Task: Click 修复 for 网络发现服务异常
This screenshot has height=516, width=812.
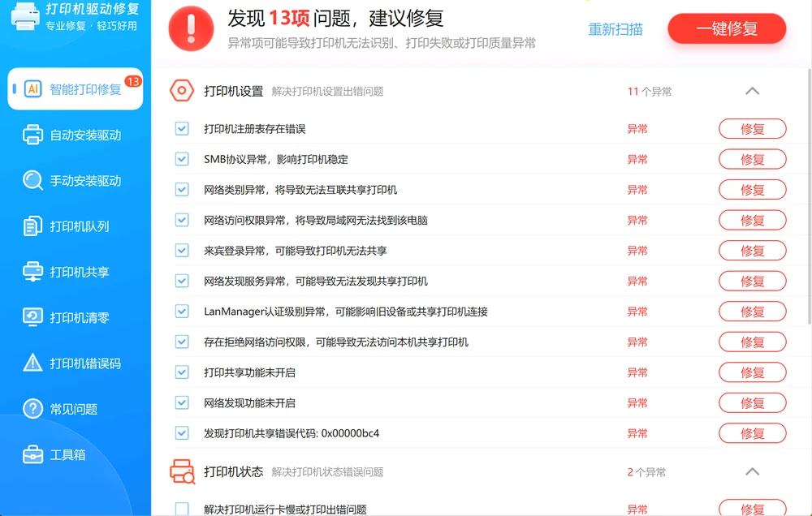Action: pyautogui.click(x=753, y=281)
